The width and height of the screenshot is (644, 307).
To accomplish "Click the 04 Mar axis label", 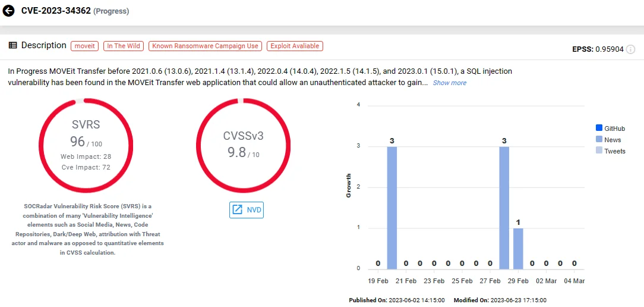I will point(574,281).
